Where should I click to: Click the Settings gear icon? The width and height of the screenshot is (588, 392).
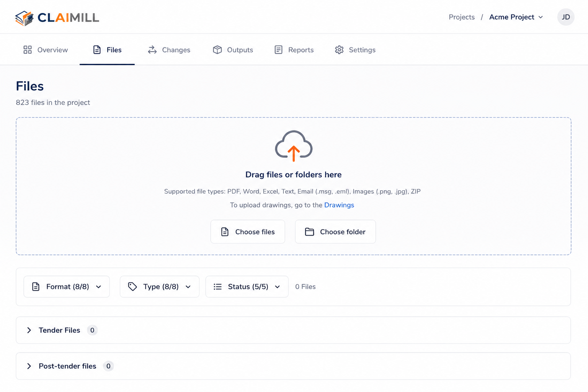click(x=339, y=50)
